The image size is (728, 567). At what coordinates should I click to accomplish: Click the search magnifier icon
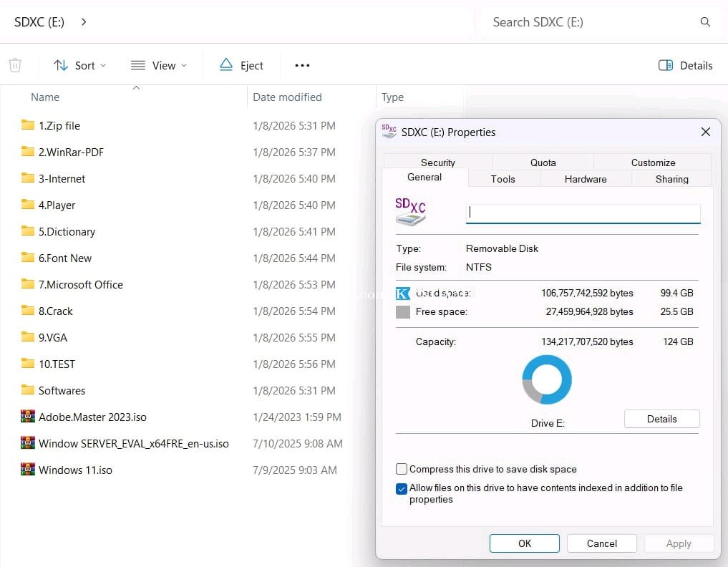coord(705,22)
